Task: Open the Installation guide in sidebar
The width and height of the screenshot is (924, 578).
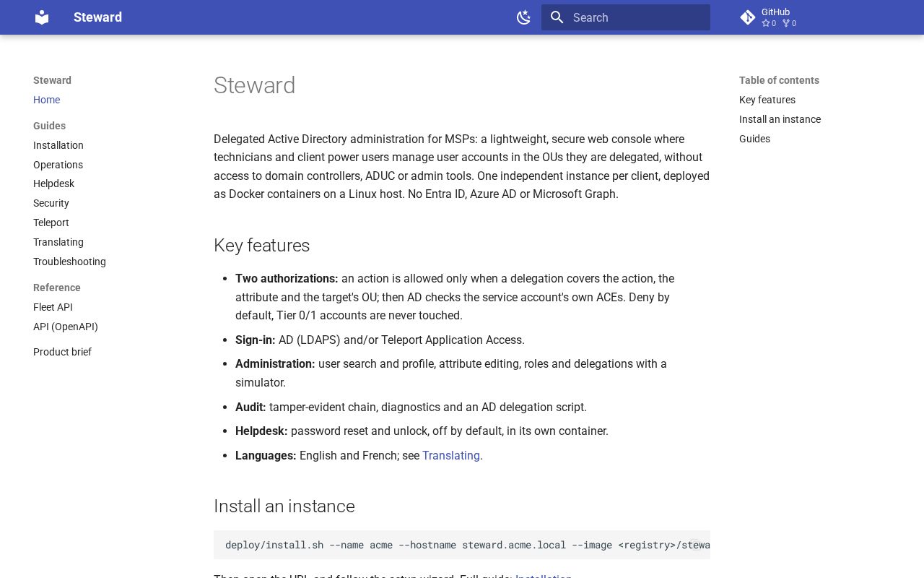Action: (x=58, y=145)
